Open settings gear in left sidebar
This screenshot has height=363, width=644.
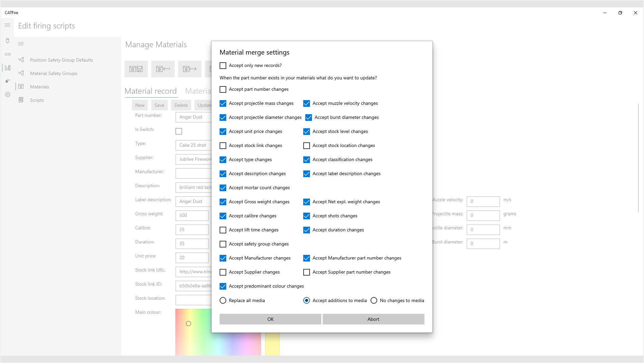7,95
